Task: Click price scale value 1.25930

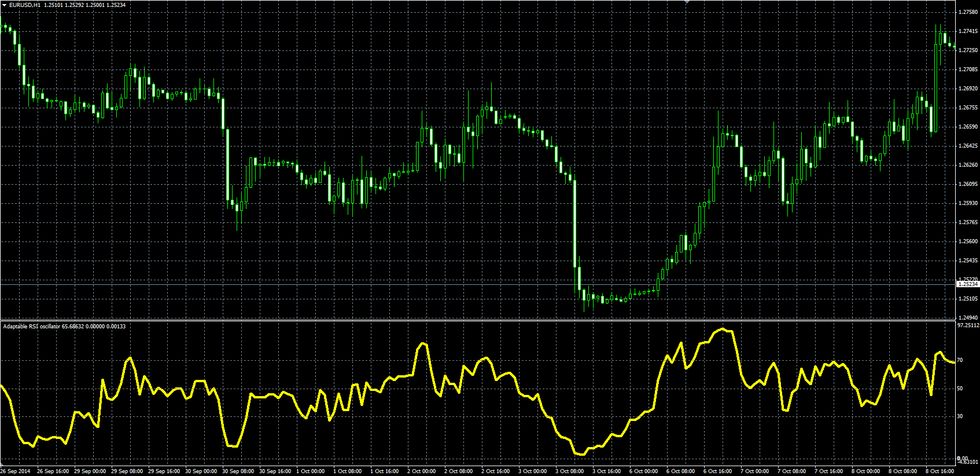Action: [x=968, y=203]
